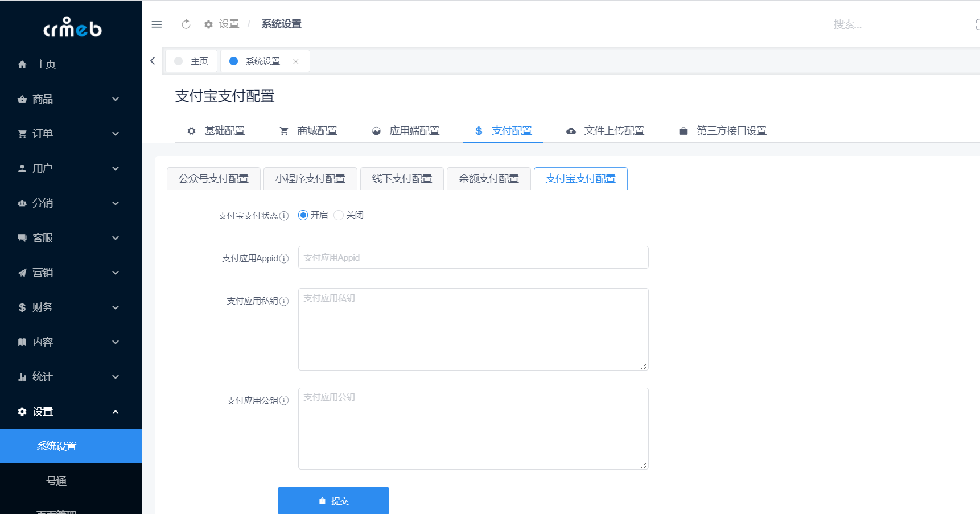
Task: Expand the 用户 menu chevron
Action: coord(116,168)
